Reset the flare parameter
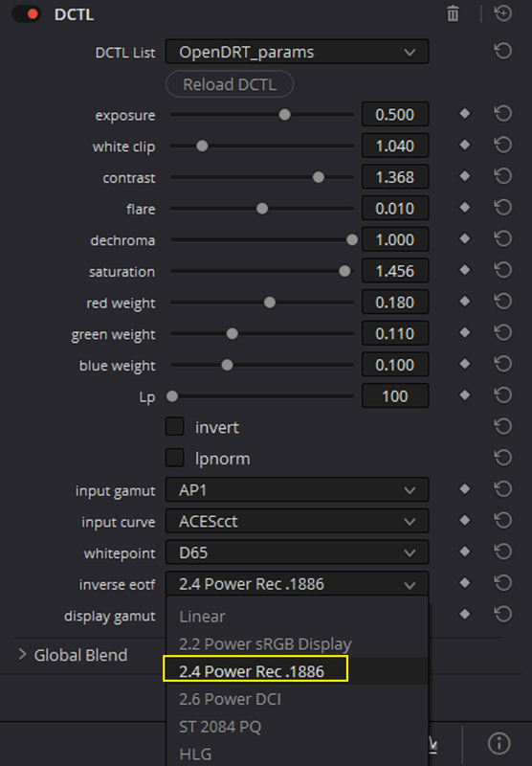Screen dimensions: 532x766 (502, 208)
